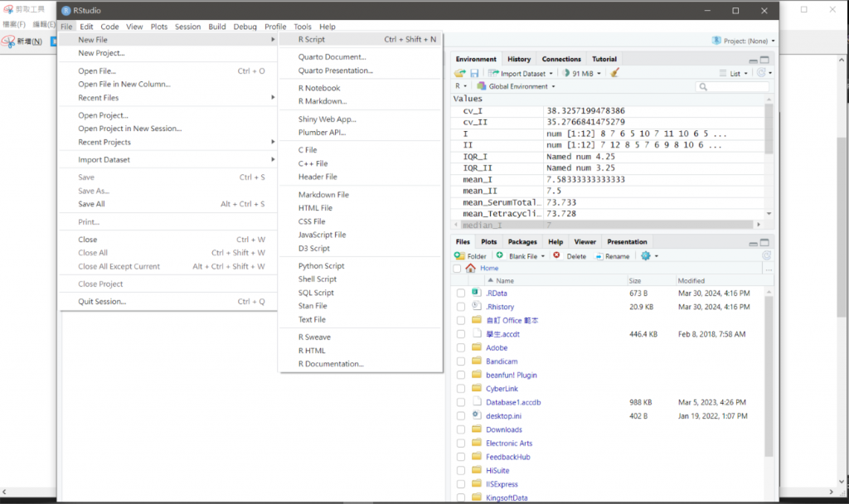The width and height of the screenshot is (849, 504).
Task: Expand the Recent Files submenu
Action: coord(169,98)
